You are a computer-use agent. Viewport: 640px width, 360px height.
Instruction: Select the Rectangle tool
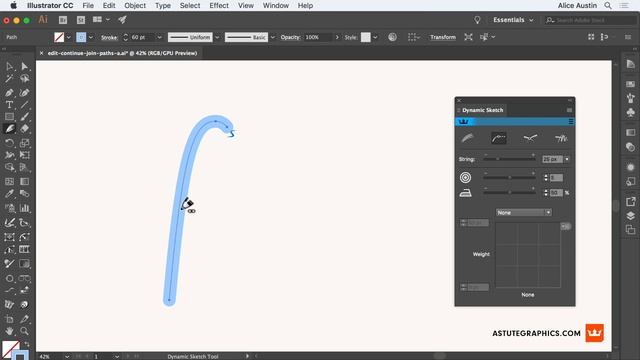pos(9,117)
